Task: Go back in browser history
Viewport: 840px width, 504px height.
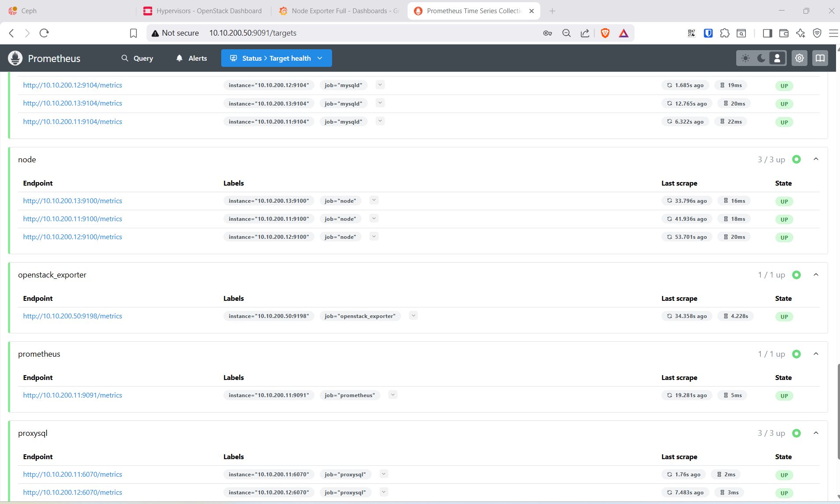Action: click(x=12, y=33)
